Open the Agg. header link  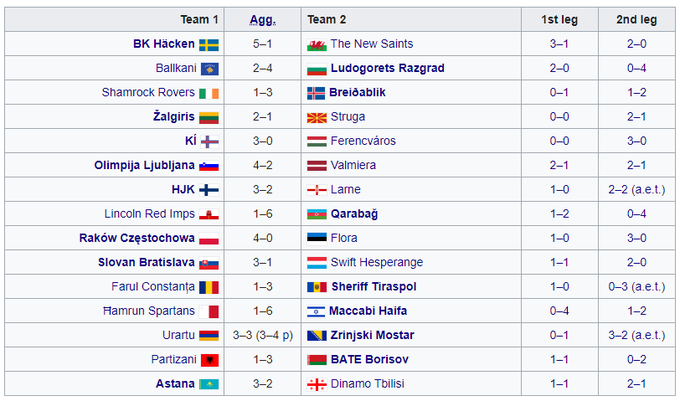[x=263, y=19]
